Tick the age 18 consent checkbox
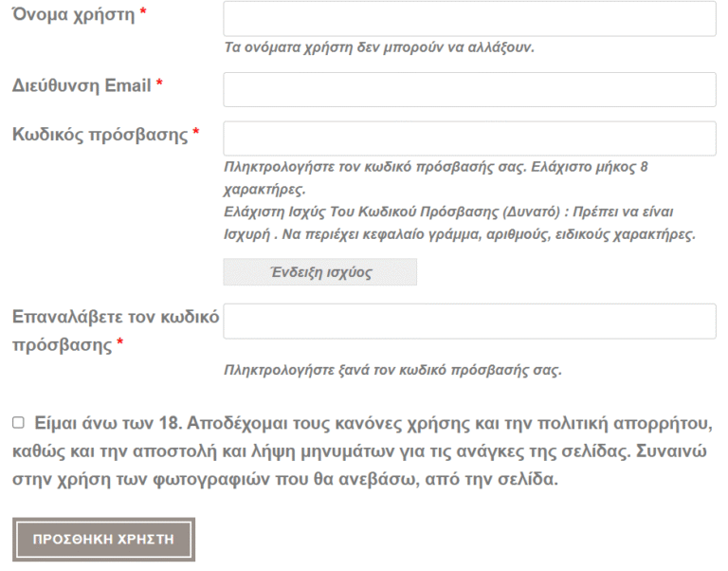 pos(18,422)
